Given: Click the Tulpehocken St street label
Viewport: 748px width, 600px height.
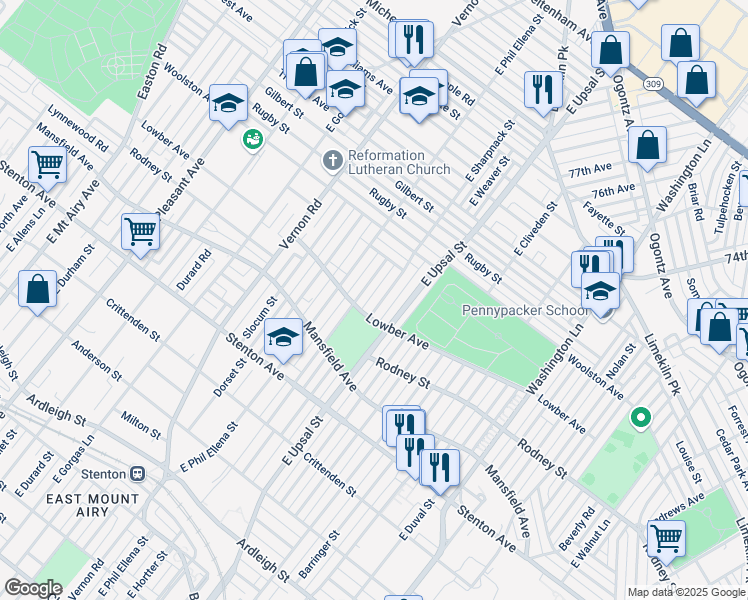Looking at the screenshot, I should tap(727, 197).
